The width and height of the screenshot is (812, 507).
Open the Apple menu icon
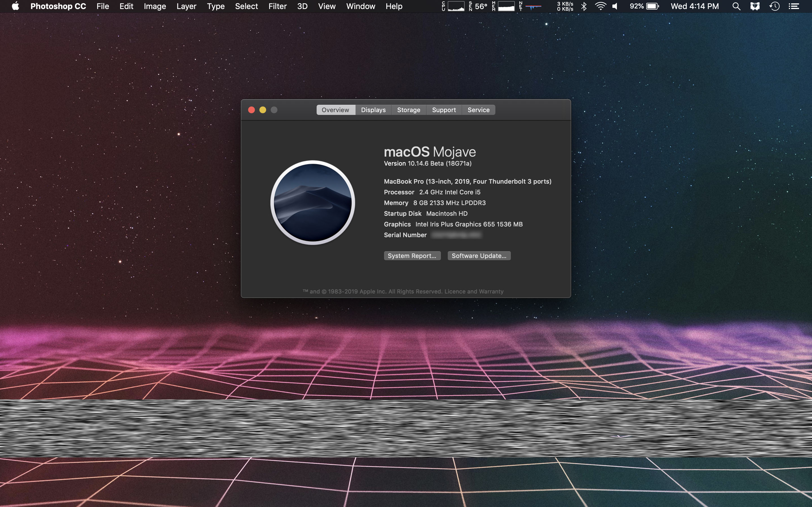[16, 6]
